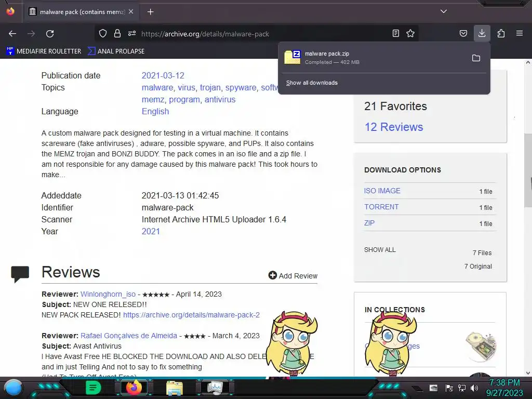The height and width of the screenshot is (399, 532).
Task: Open the Action Center flag icon
Action: click(x=449, y=388)
